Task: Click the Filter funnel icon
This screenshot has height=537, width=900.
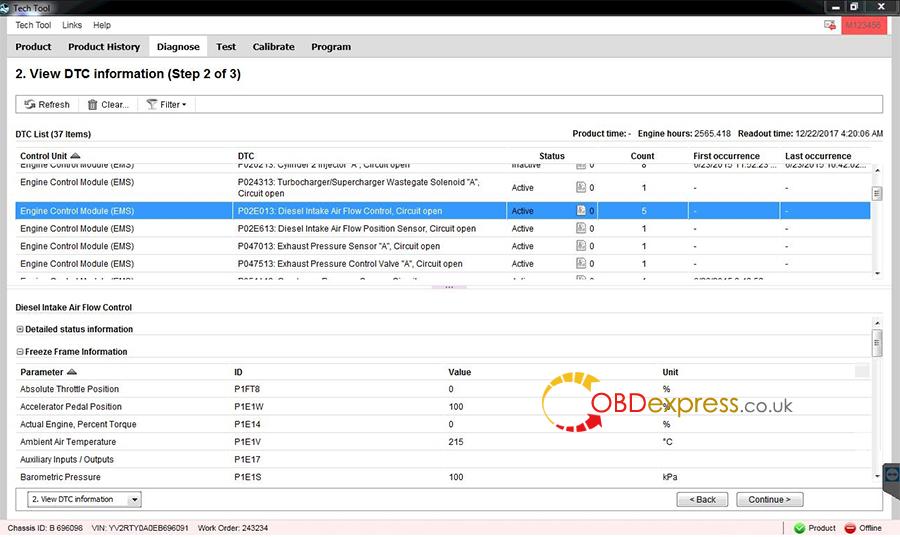Action: pyautogui.click(x=152, y=104)
